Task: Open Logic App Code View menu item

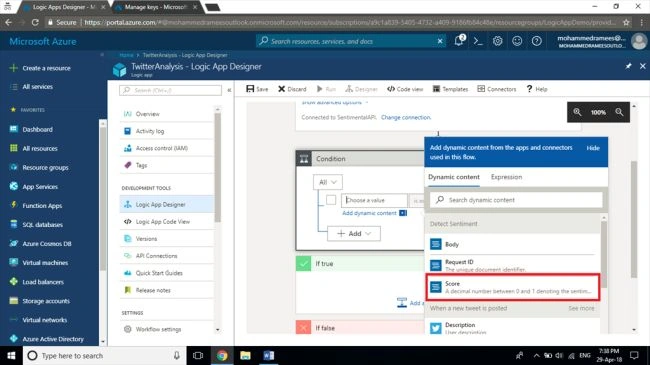Action: tap(162, 221)
